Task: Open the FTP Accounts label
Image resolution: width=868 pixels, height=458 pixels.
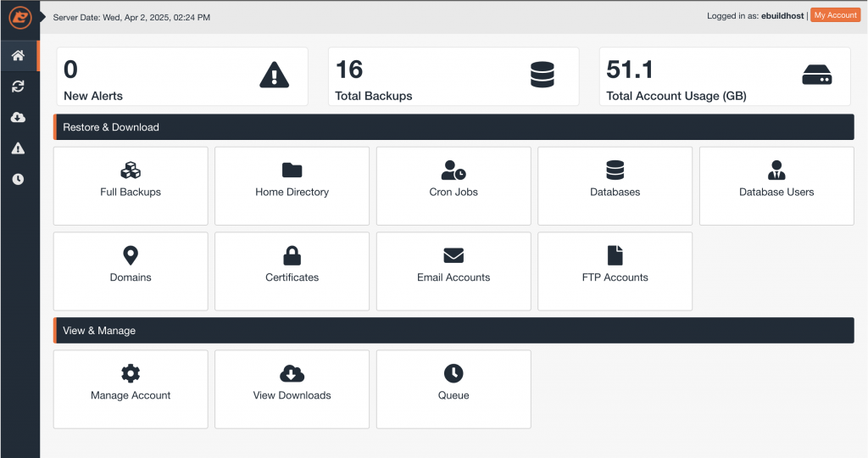Action: click(615, 277)
